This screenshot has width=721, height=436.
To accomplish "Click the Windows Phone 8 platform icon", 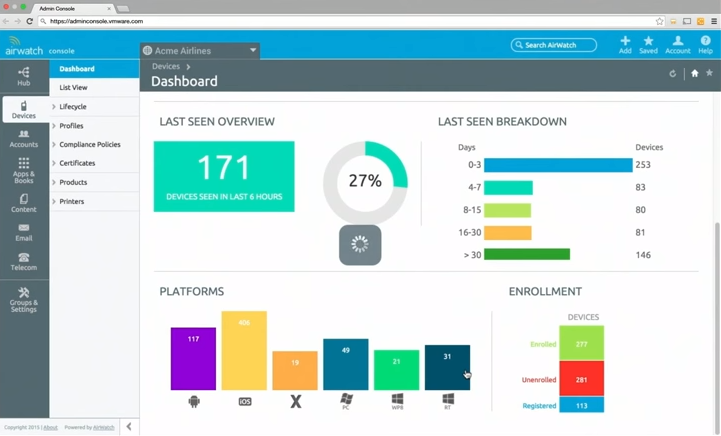I will coord(397,401).
